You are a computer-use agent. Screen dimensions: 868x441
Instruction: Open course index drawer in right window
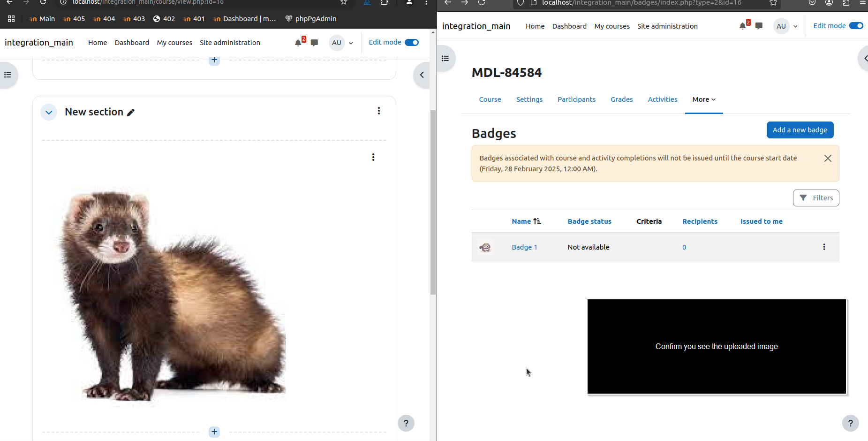[445, 59]
